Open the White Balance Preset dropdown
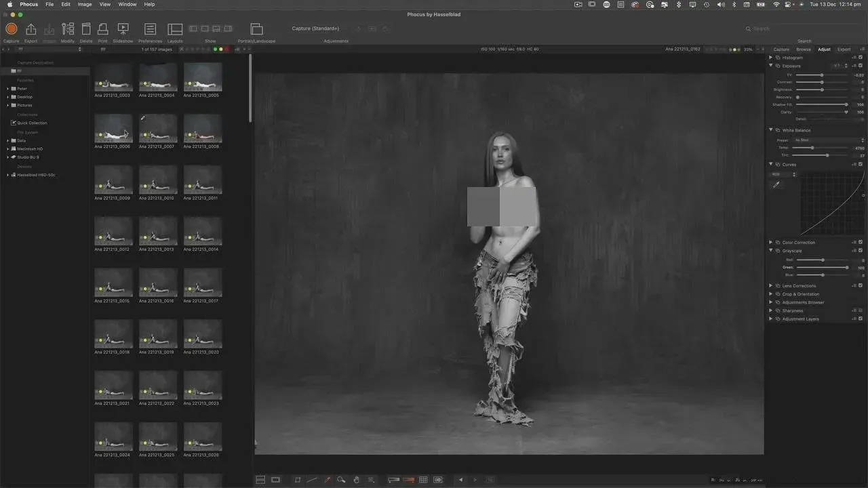Image resolution: width=868 pixels, height=488 pixels. pyautogui.click(x=829, y=140)
